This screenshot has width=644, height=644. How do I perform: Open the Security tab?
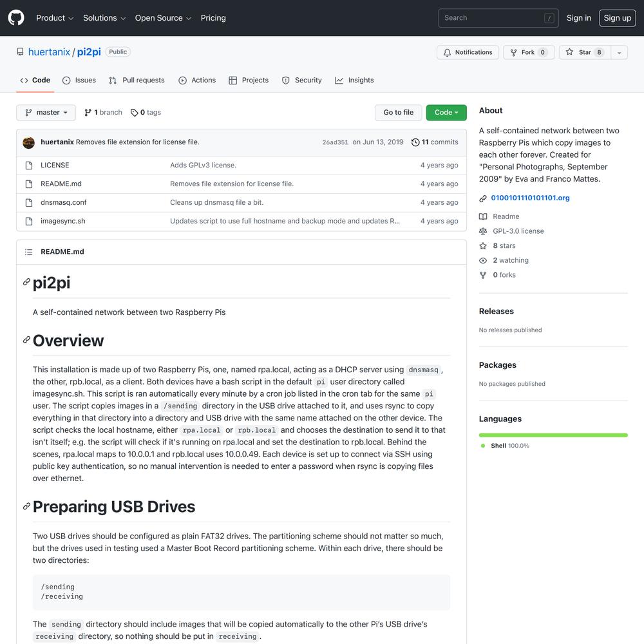[302, 80]
